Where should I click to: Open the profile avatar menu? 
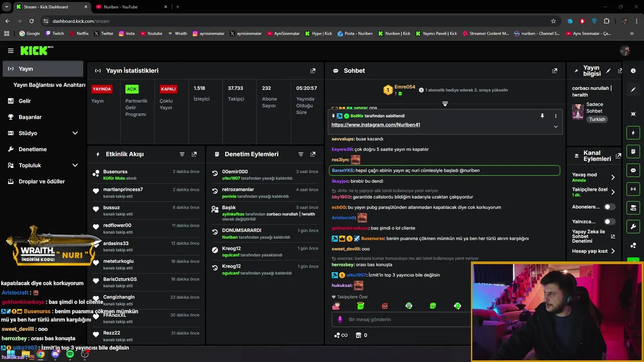(625, 50)
